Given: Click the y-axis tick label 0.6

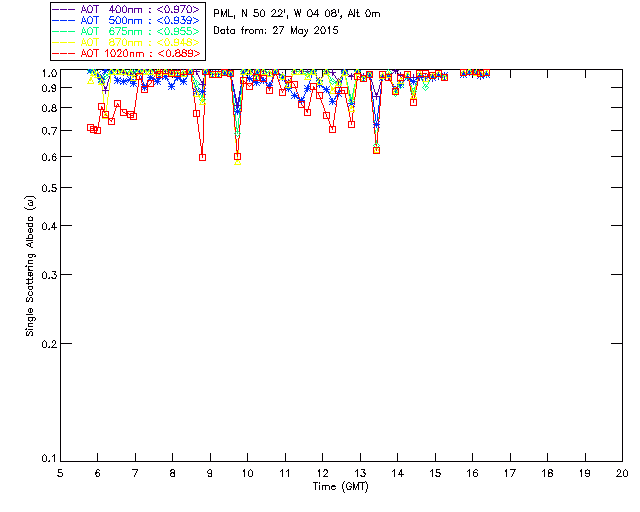Looking at the screenshot, I should click(x=49, y=157).
